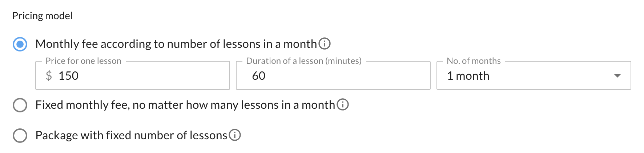
Task: Click the 150 value in price field
Action: click(x=68, y=76)
